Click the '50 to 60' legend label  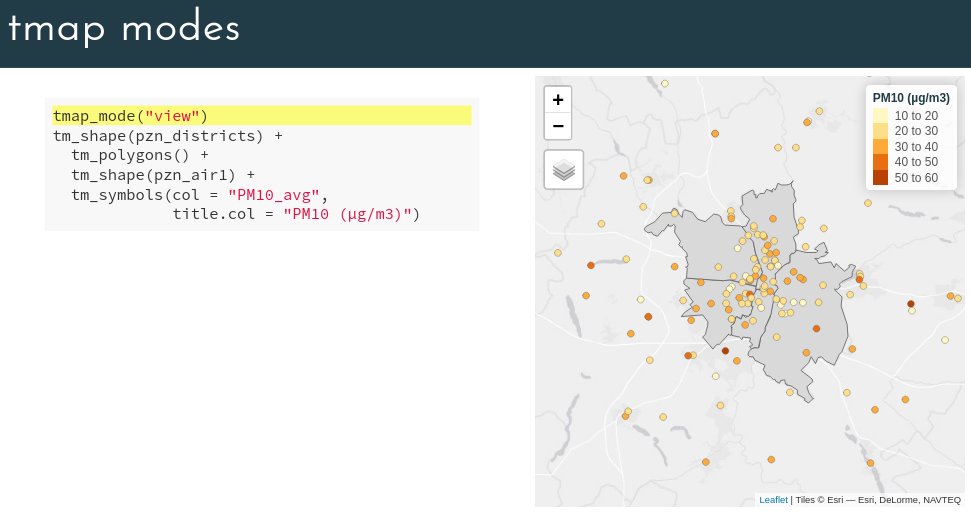[916, 178]
